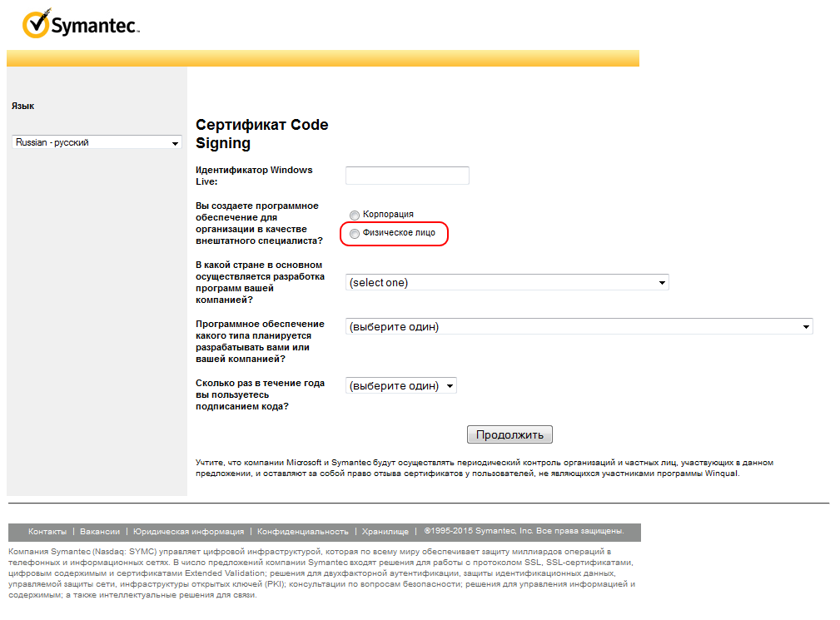This screenshot has width=840, height=620.
Task: Click the Symantec logo
Action: [81, 26]
